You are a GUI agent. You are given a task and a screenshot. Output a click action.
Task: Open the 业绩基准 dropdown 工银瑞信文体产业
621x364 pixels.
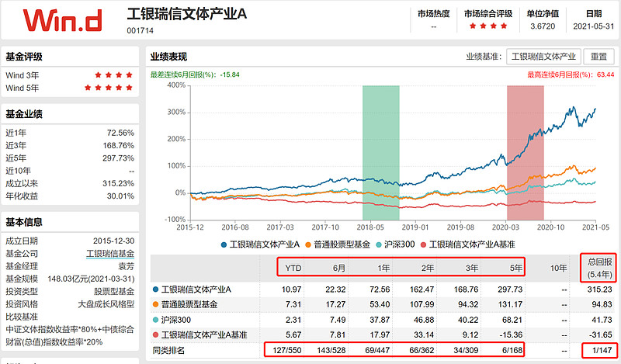(543, 57)
